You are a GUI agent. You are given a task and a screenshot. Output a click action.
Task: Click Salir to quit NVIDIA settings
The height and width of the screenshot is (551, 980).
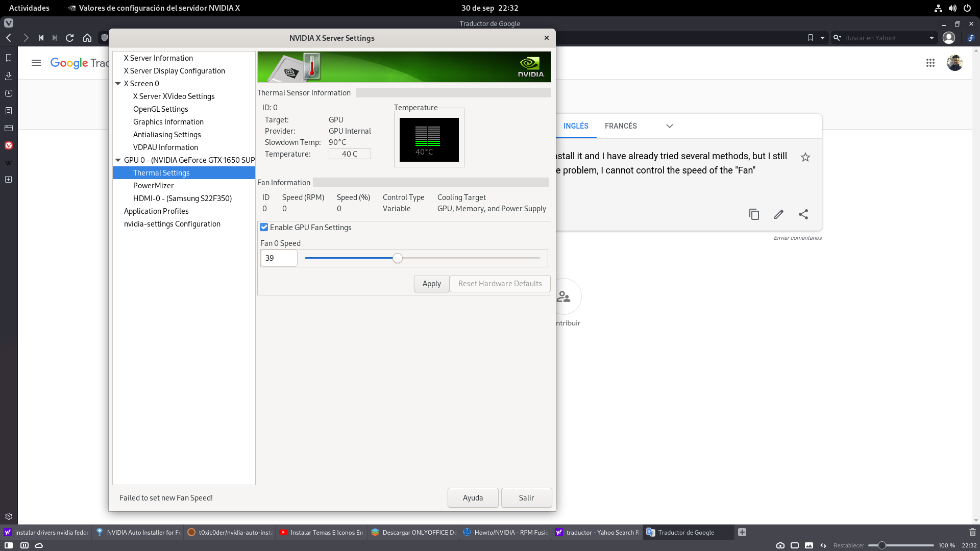click(x=526, y=498)
